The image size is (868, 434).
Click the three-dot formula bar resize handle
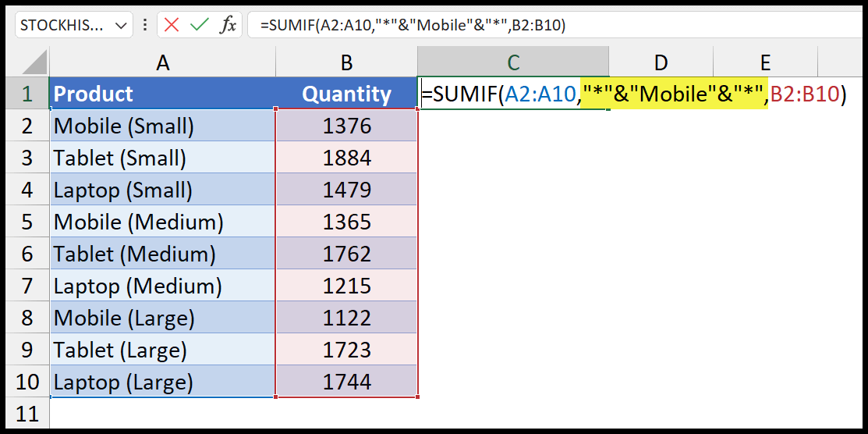(145, 25)
